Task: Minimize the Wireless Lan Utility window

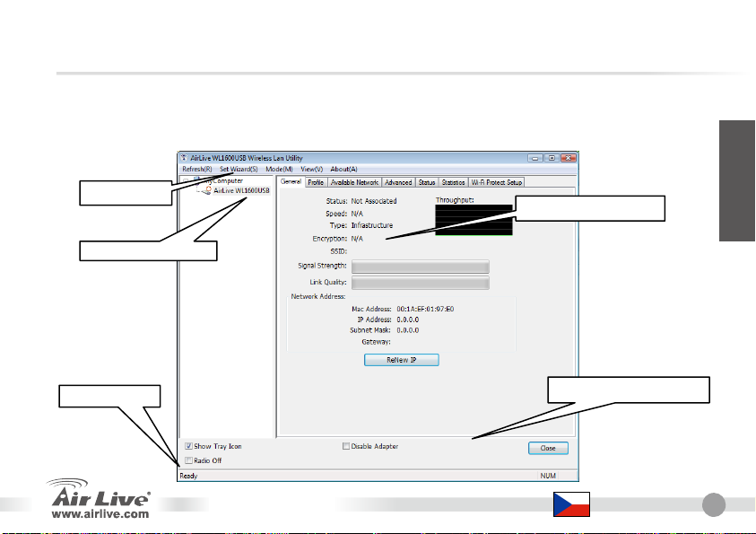Action: (535, 158)
